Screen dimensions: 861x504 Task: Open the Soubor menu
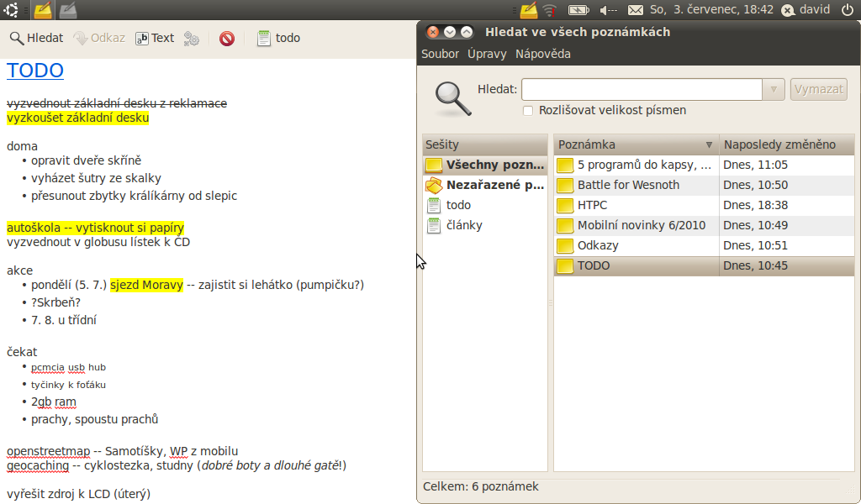440,54
